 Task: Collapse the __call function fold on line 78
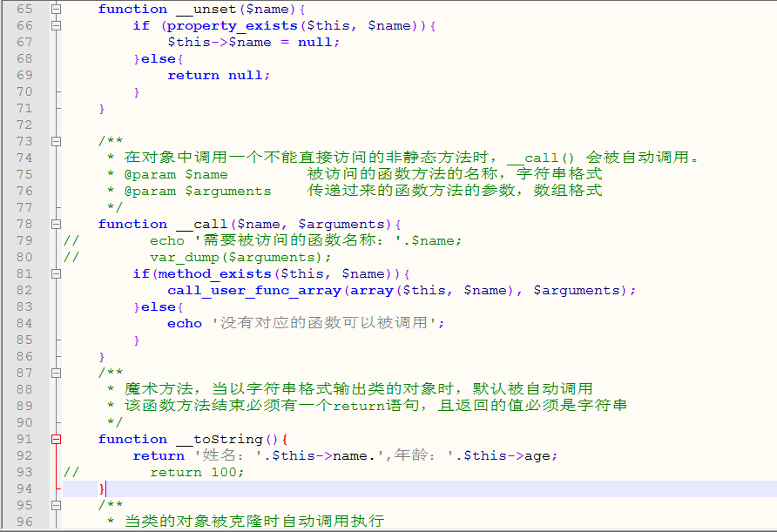(x=56, y=225)
